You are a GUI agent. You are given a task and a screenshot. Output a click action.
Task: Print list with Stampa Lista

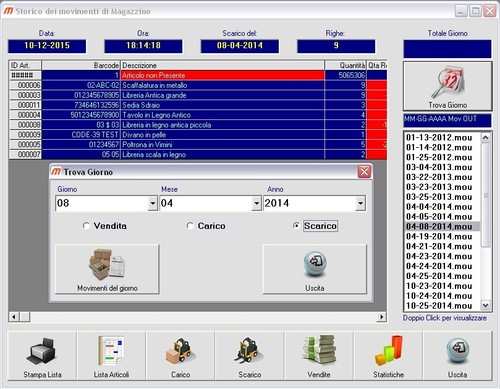tap(42, 356)
